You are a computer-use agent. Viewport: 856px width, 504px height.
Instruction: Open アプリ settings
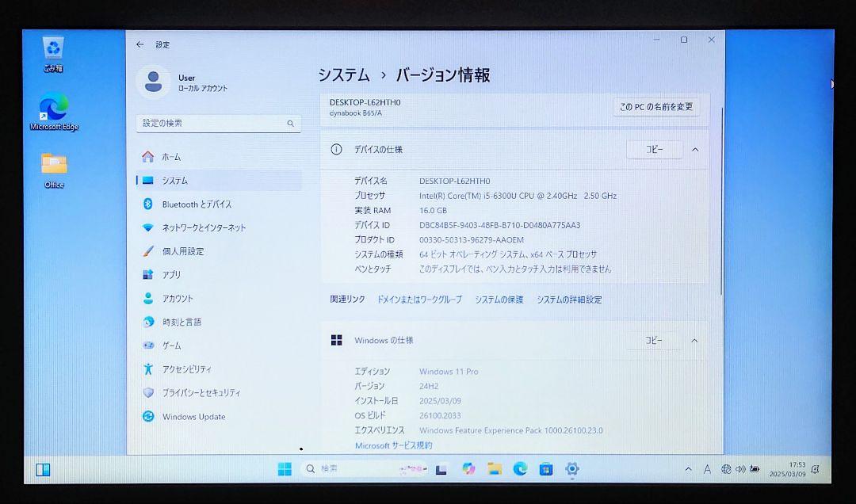coord(219,275)
